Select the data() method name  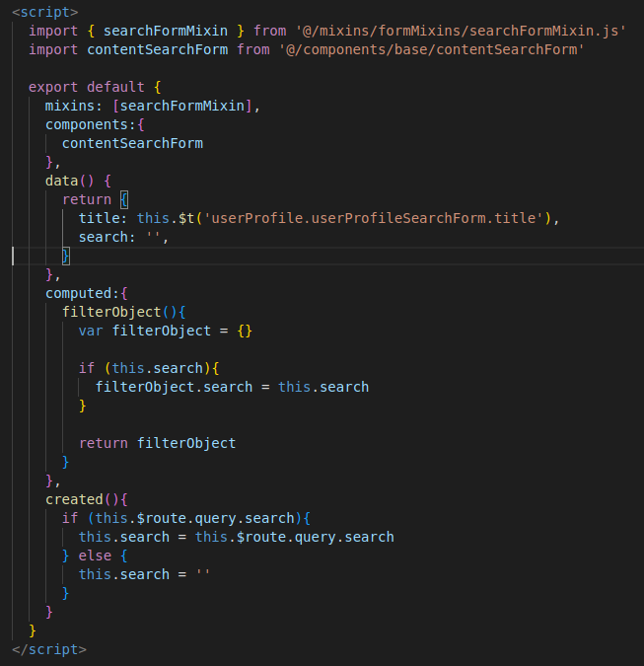61,181
